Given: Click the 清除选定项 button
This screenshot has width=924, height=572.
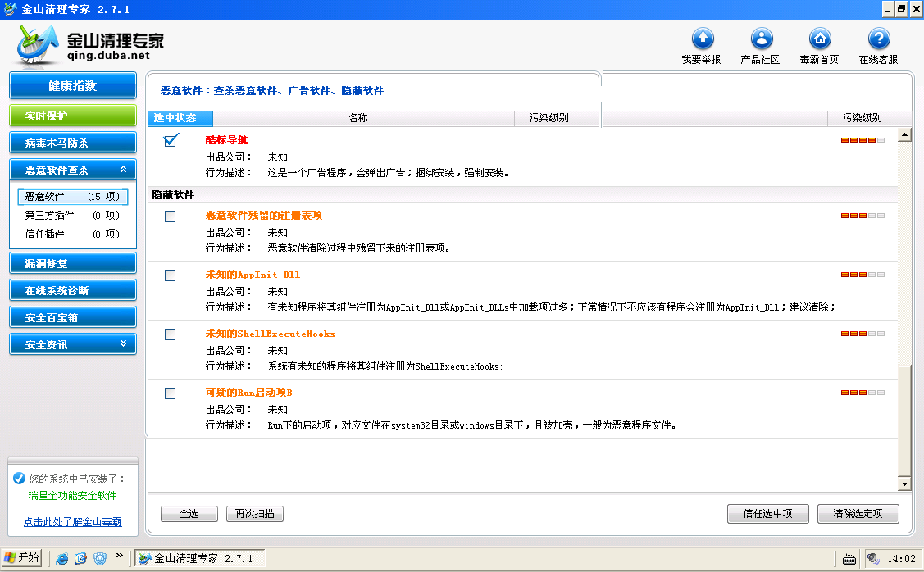Looking at the screenshot, I should point(858,514).
